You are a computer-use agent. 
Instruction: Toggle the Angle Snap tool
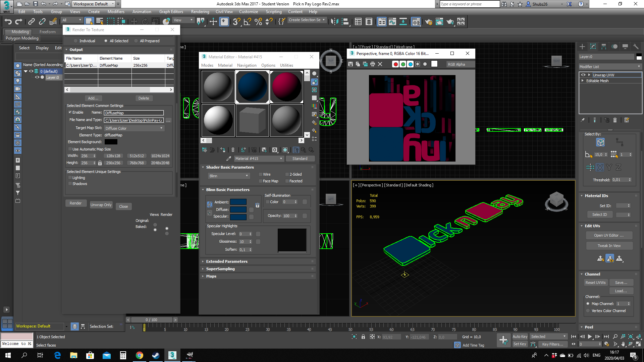click(247, 21)
